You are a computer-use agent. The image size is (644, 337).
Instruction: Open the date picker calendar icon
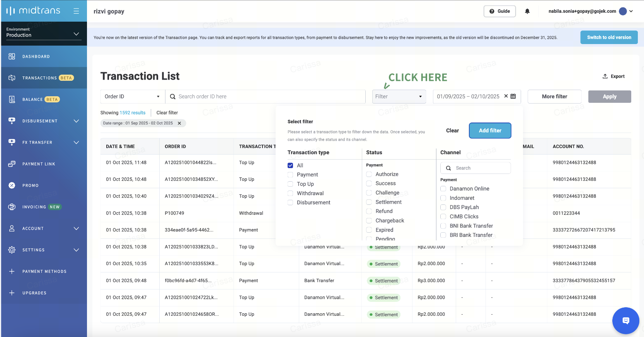(x=513, y=96)
